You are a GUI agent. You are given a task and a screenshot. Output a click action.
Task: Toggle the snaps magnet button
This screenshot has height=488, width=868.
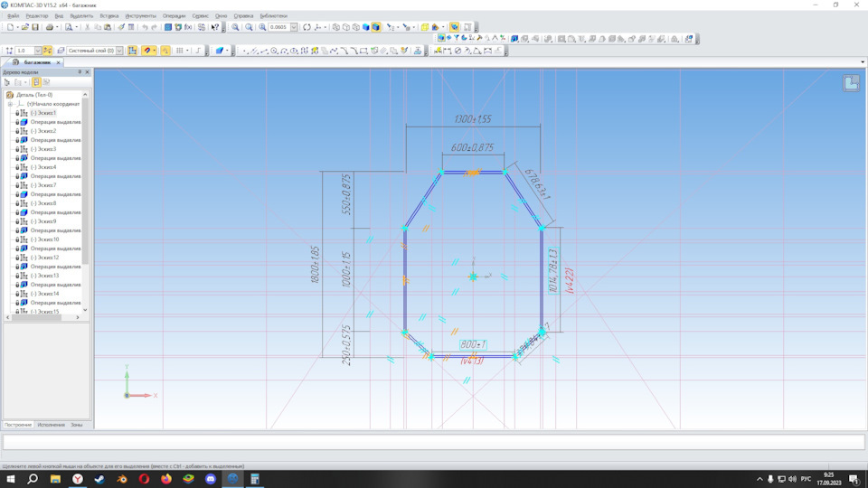pos(146,51)
